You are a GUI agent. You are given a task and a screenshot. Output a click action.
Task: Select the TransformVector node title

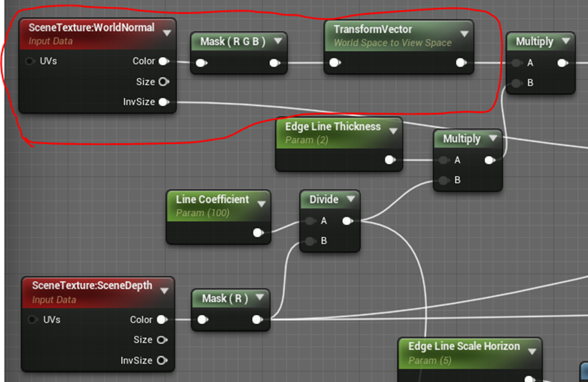[x=373, y=29]
